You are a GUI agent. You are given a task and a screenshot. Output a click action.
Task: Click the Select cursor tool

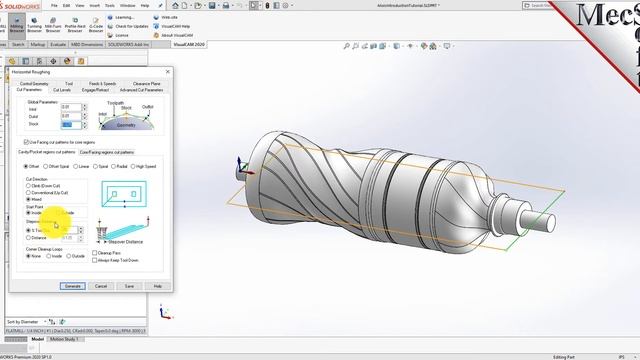(254, 6)
